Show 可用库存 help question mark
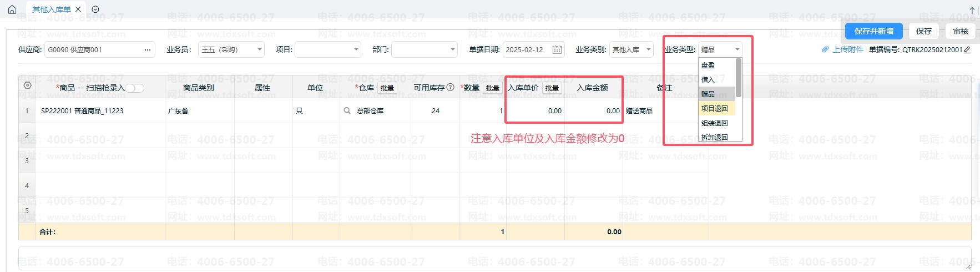The width and height of the screenshot is (980, 272). click(x=451, y=87)
